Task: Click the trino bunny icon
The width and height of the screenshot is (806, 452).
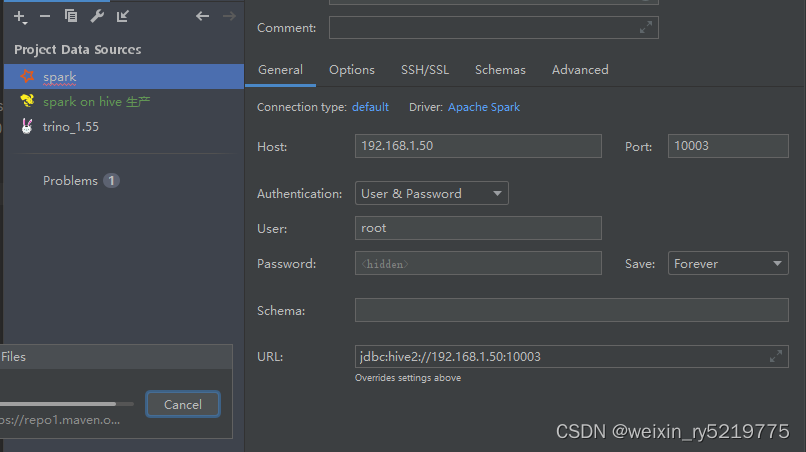Action: pyautogui.click(x=27, y=126)
